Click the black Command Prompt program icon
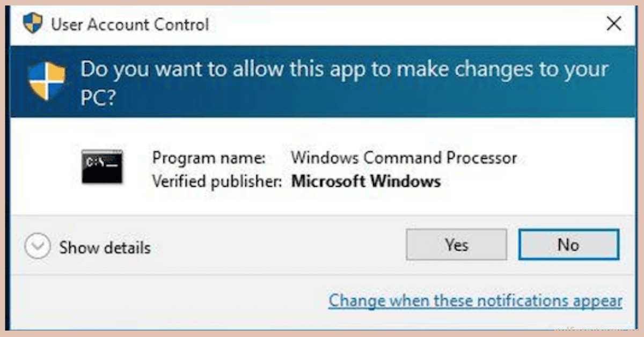Screen dimensions: 644x337 pos(102,167)
